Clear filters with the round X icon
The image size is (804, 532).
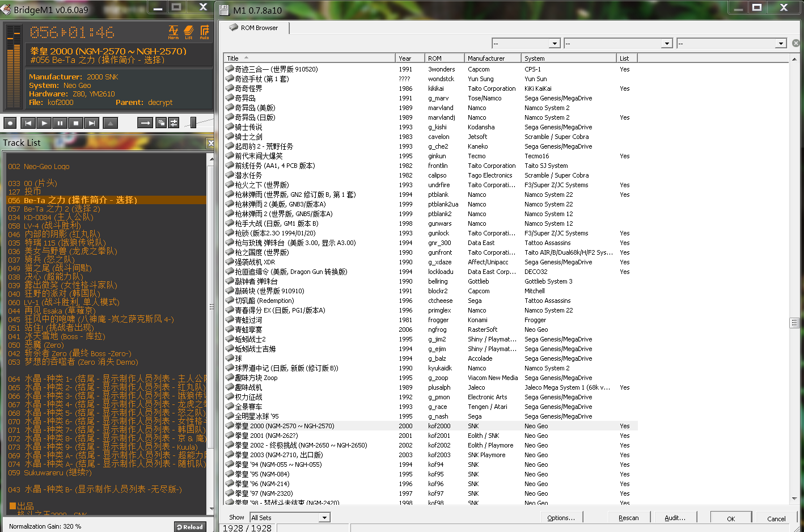pyautogui.click(x=796, y=43)
